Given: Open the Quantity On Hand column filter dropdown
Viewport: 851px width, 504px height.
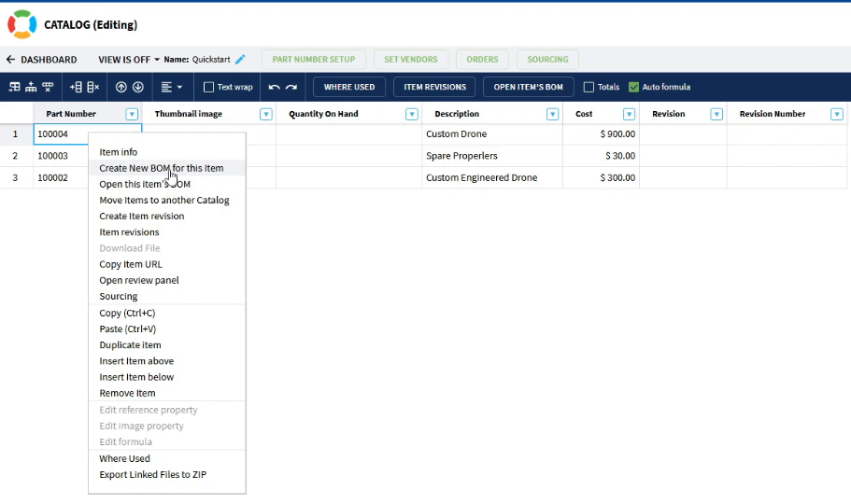Looking at the screenshot, I should pos(412,114).
